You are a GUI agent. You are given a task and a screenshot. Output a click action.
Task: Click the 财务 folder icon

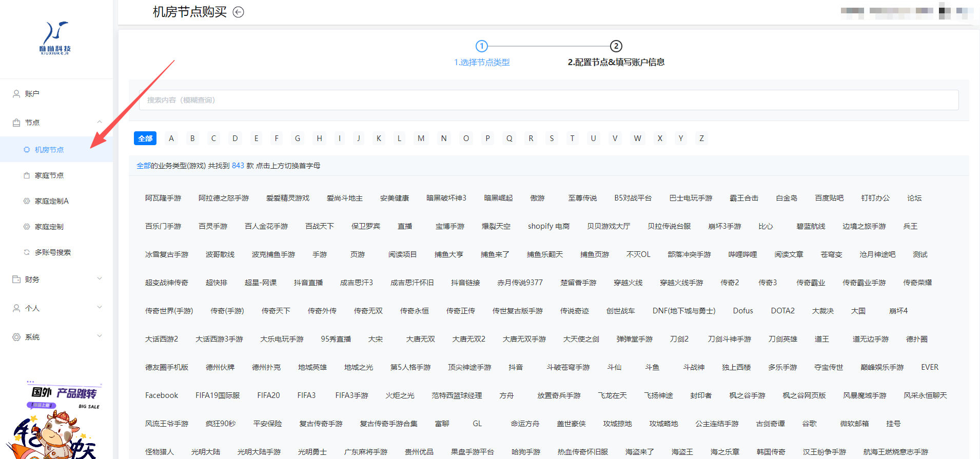pos(16,280)
